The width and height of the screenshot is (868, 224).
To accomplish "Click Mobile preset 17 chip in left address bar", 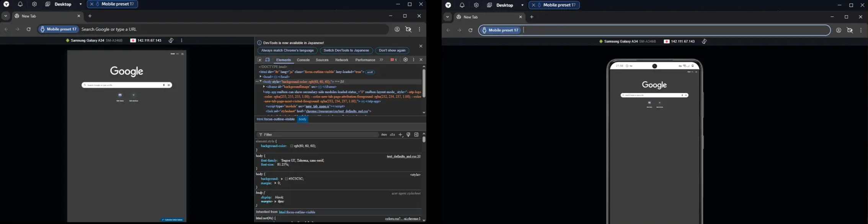I will click(x=59, y=29).
